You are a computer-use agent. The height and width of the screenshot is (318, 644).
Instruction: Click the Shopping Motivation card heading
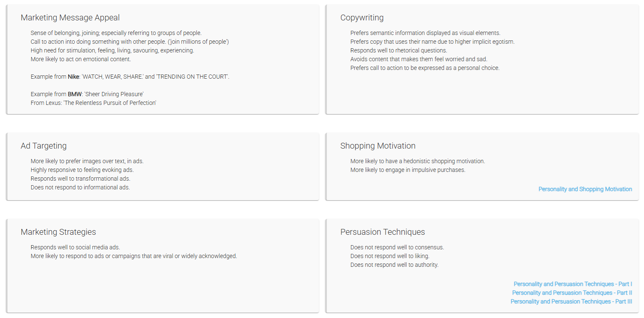coord(378,146)
